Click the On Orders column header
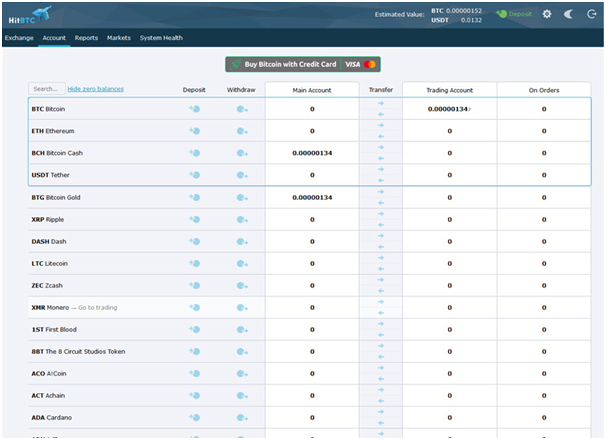This screenshot has height=440, width=606. [544, 90]
